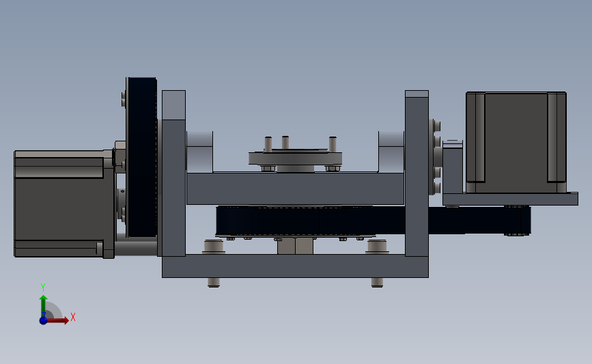Click the red X axis arrow of the triad
592x364 pixels.
tap(57, 320)
